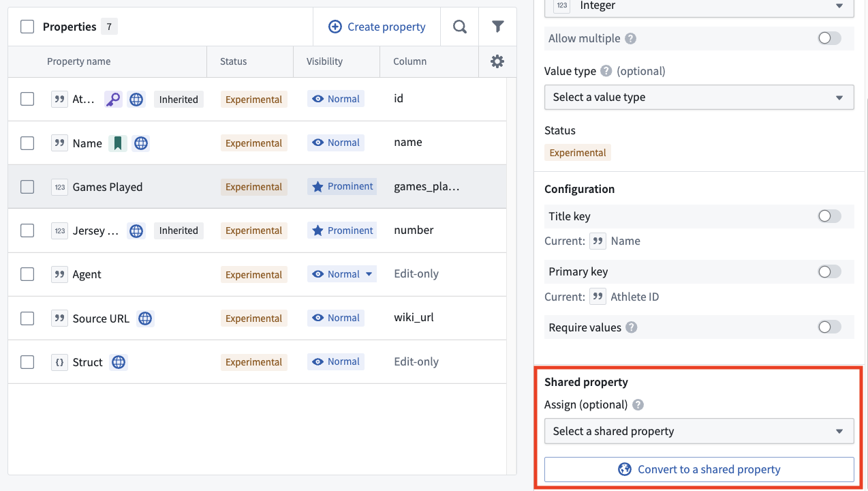Click the wiki_url column value
Screen dimensions: 868x491
pyautogui.click(x=414, y=317)
